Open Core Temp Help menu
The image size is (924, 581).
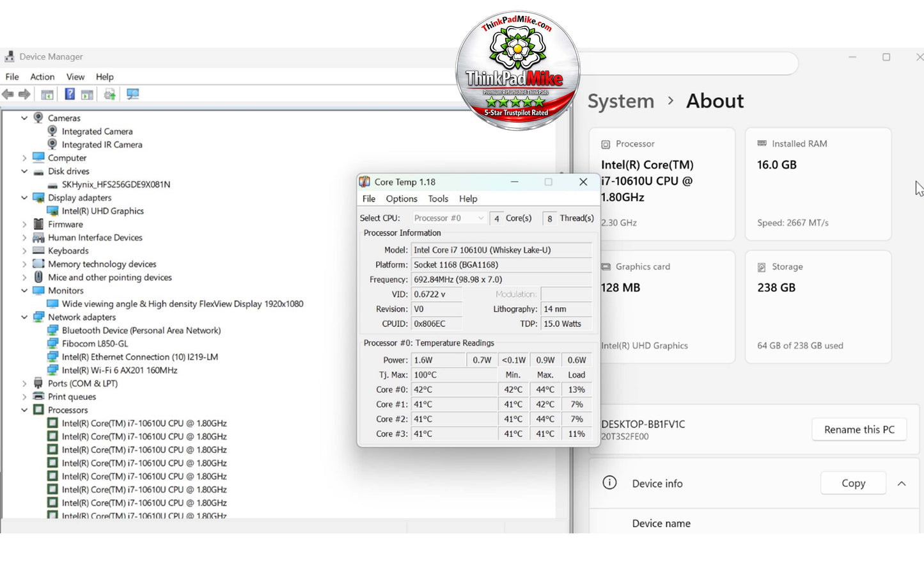pos(468,199)
